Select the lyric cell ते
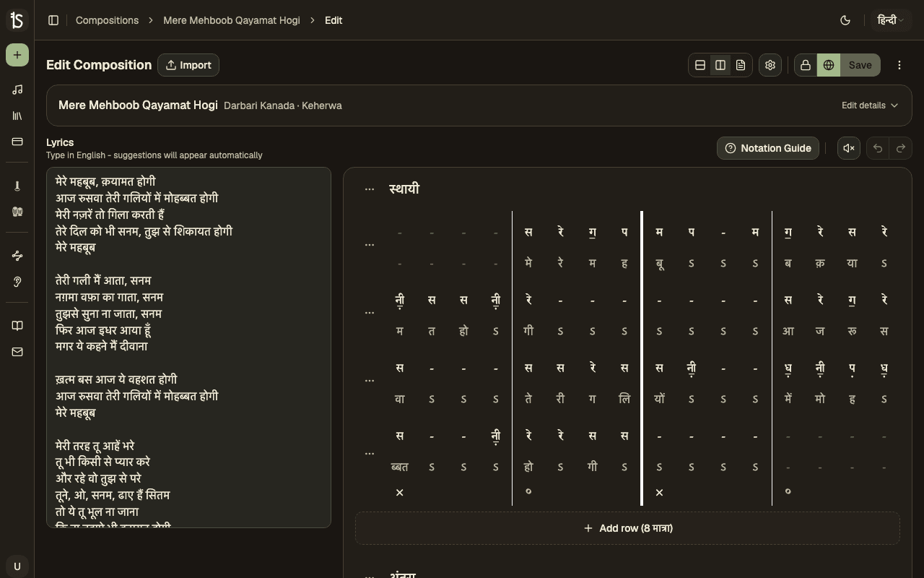Viewport: 924px width, 578px height. coord(528,400)
